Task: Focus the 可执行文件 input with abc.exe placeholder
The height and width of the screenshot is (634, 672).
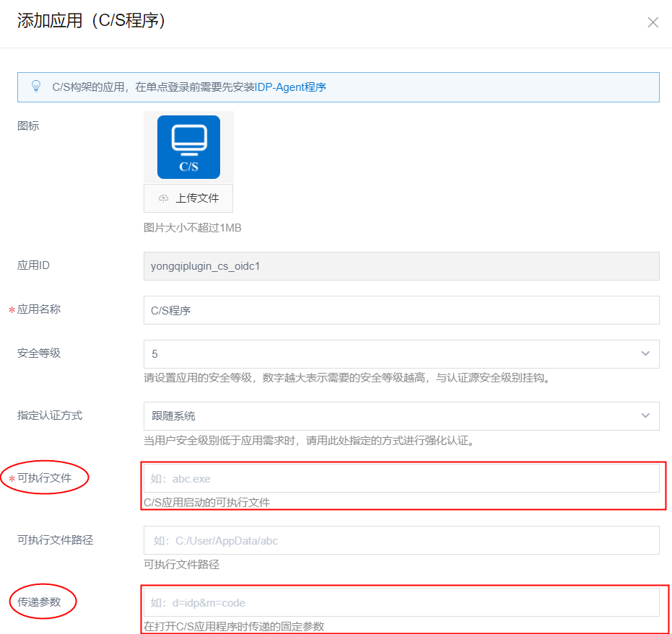Action: click(401, 478)
